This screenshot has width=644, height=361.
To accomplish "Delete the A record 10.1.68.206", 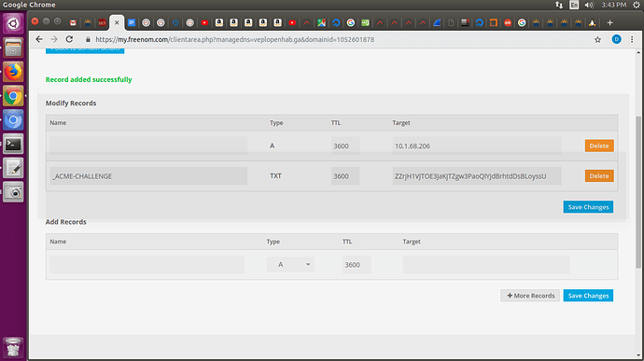I will coord(599,146).
